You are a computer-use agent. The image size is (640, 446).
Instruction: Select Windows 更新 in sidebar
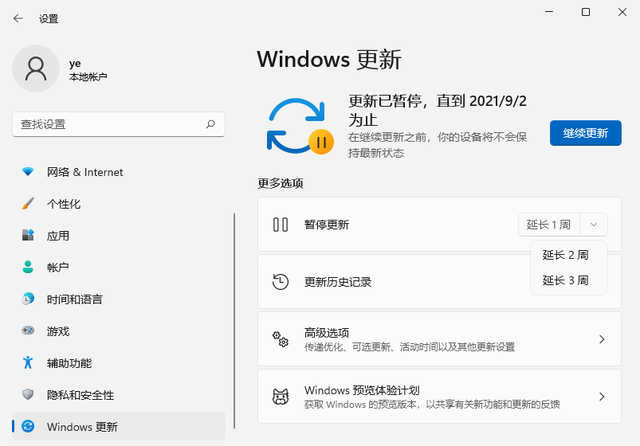click(119, 426)
